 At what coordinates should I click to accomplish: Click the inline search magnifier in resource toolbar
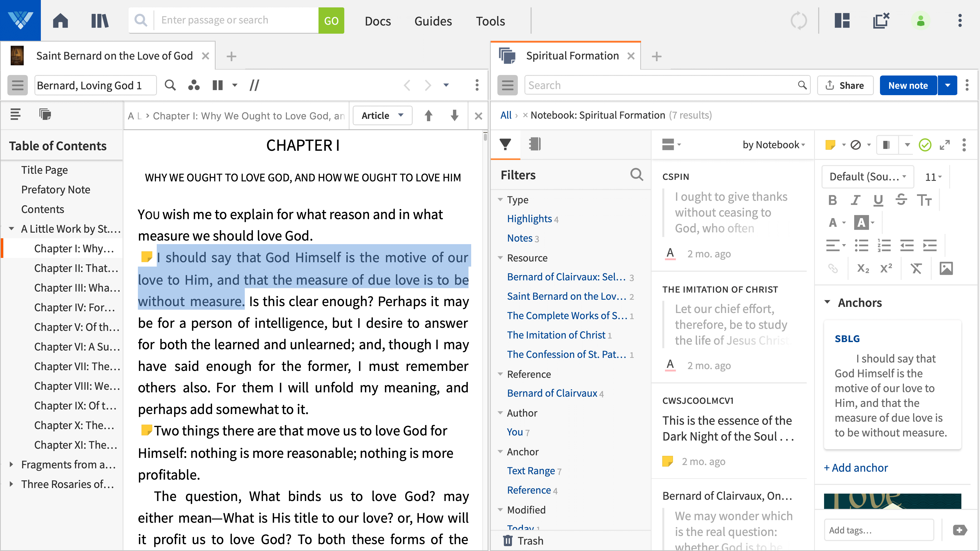(170, 85)
